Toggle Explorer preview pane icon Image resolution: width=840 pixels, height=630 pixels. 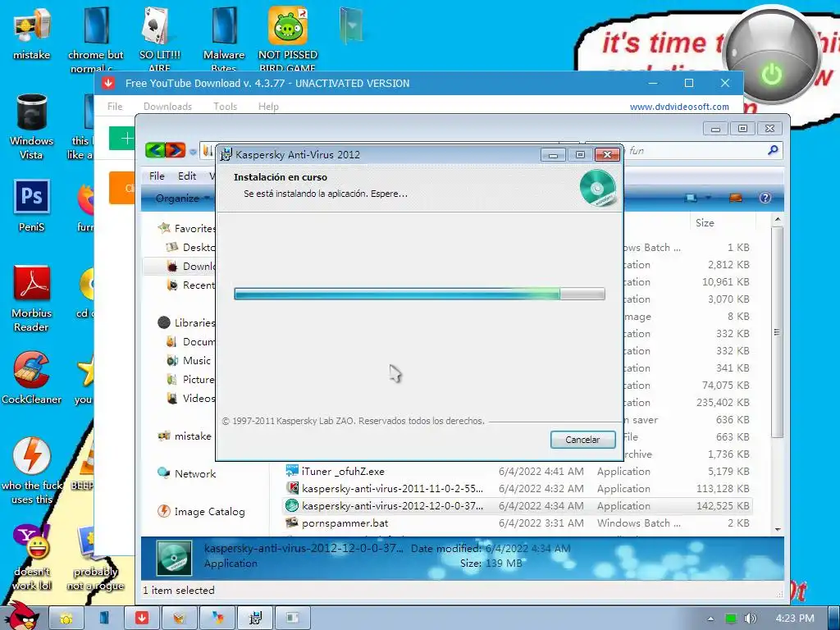click(x=736, y=198)
